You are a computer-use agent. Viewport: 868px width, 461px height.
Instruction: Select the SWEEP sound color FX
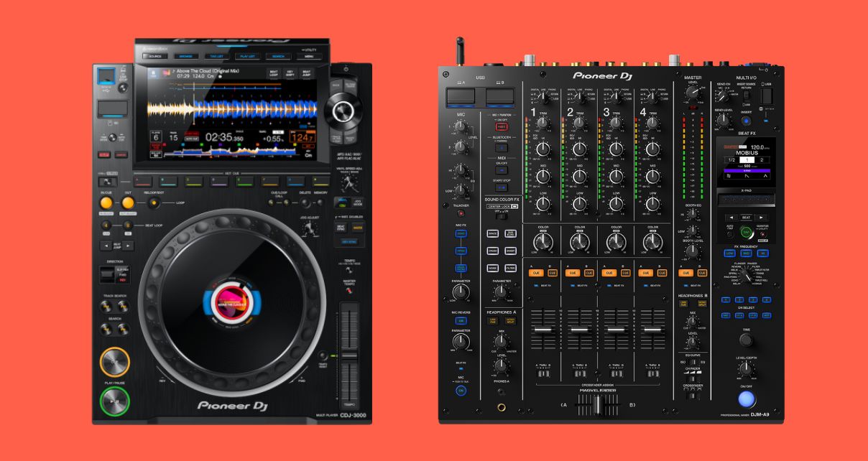click(510, 251)
